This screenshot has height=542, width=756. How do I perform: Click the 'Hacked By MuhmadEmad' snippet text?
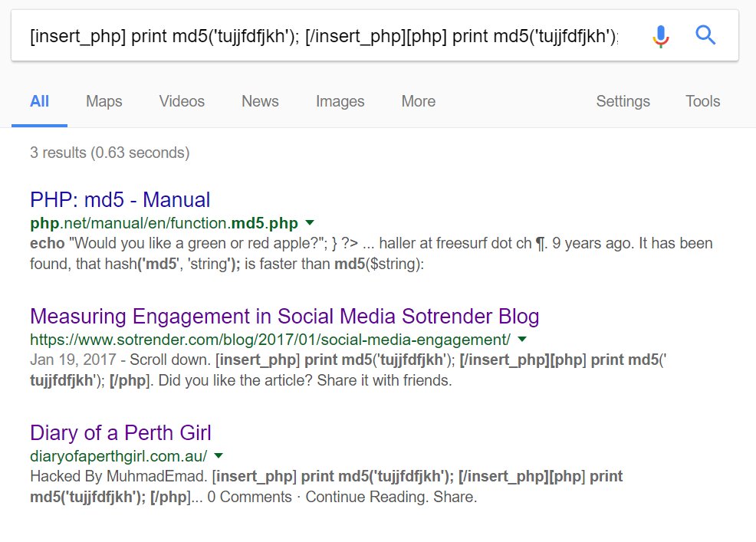[x=119, y=476]
